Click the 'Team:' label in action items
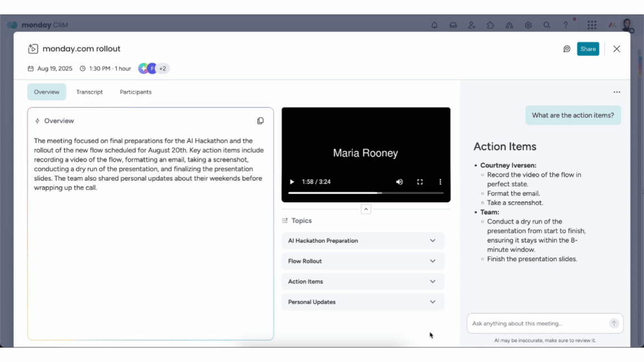Viewport: 644px width, 362px height. pos(490,212)
